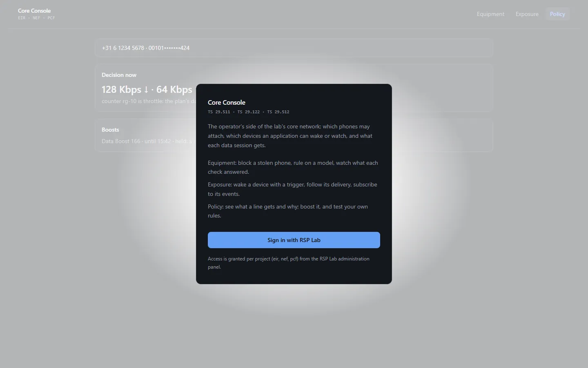Click the TS 29.511 spec line

tap(248, 112)
